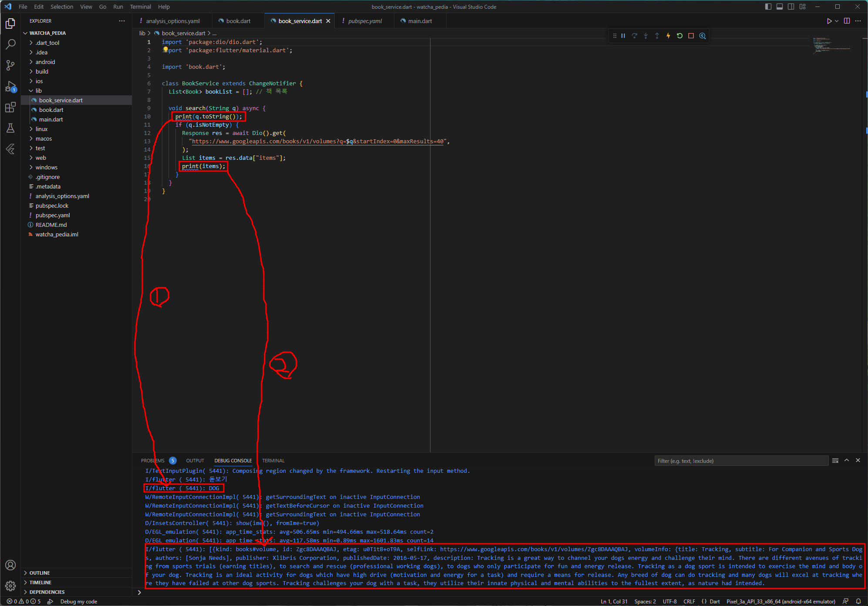Restart debugging with green arrow icon

tap(680, 36)
